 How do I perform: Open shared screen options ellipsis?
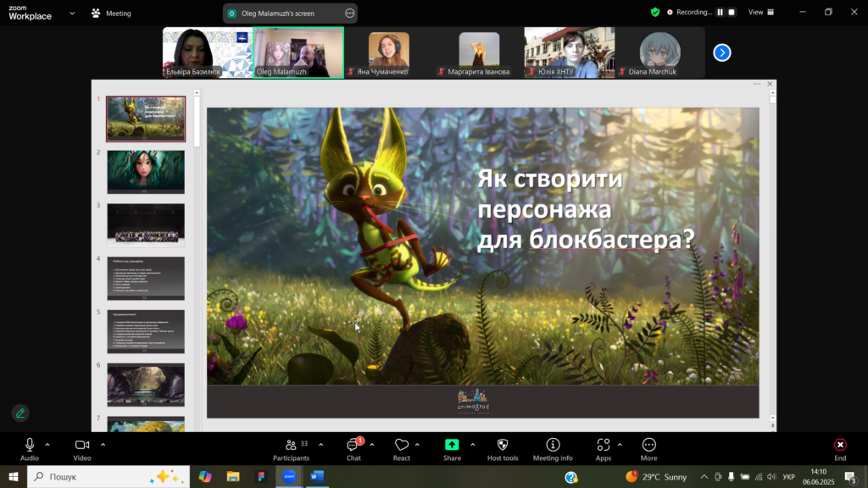pos(350,14)
